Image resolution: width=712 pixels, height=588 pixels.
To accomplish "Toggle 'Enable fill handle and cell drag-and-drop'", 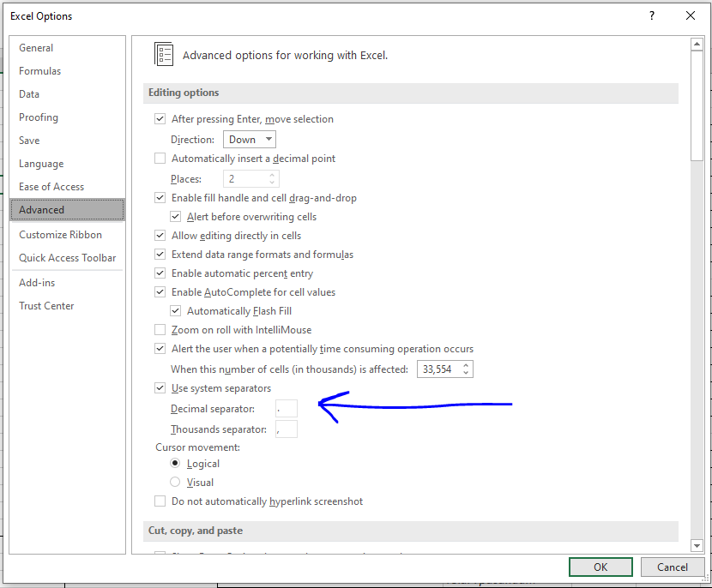I will [160, 198].
